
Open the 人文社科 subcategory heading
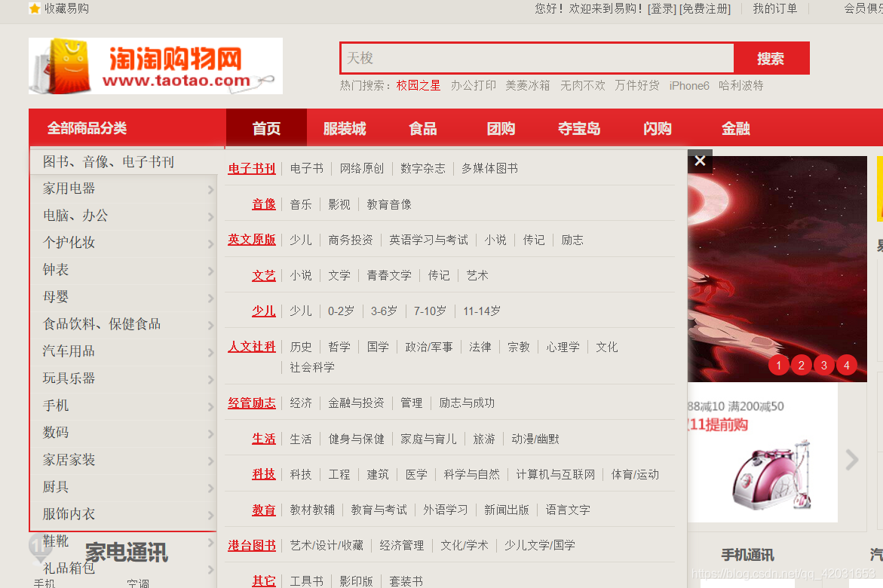[252, 347]
